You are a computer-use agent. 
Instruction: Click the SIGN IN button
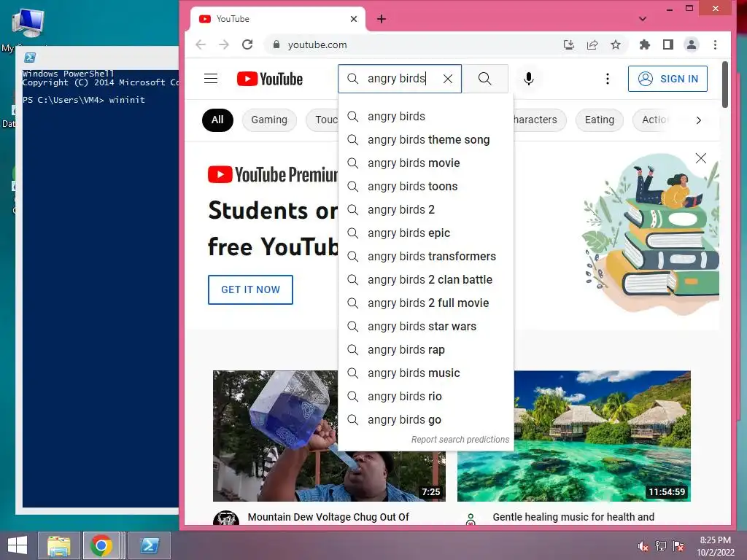(667, 79)
